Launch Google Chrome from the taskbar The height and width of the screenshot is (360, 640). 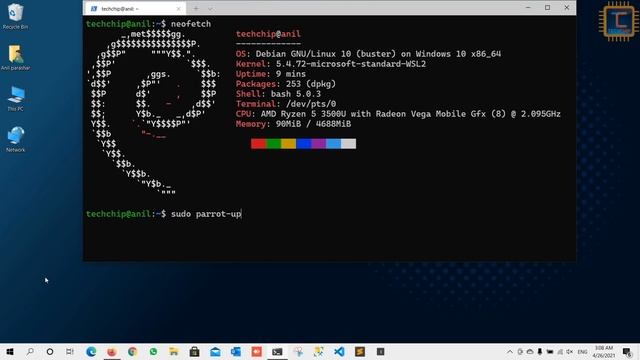(132, 351)
